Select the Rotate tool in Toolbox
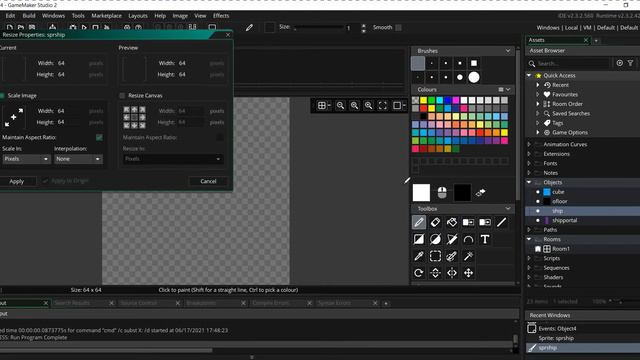This screenshot has width=640, height=360. 419,273
